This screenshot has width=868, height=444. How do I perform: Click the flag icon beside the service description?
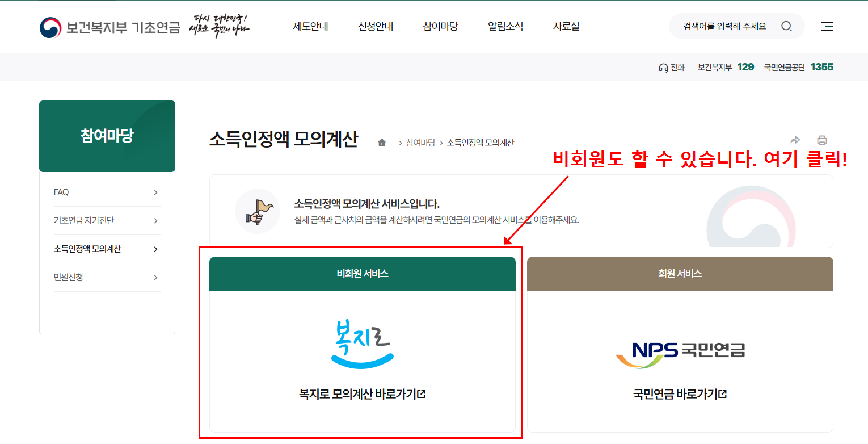tap(258, 211)
